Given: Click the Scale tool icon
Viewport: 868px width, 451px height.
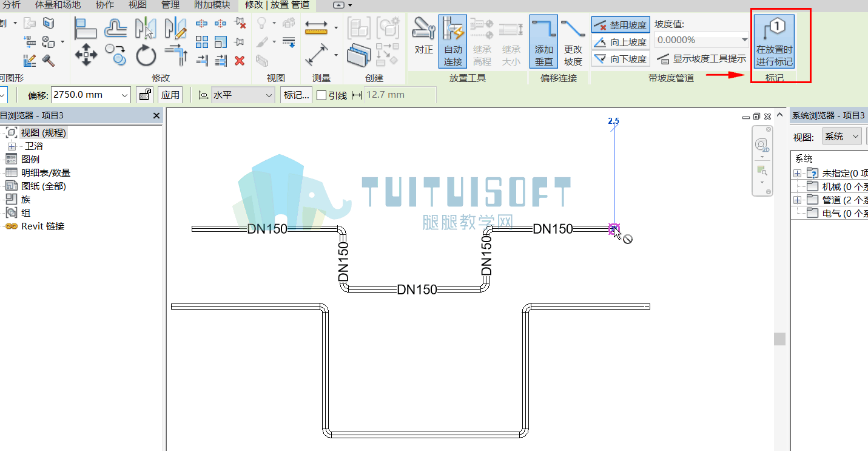Looking at the screenshot, I should click(221, 42).
